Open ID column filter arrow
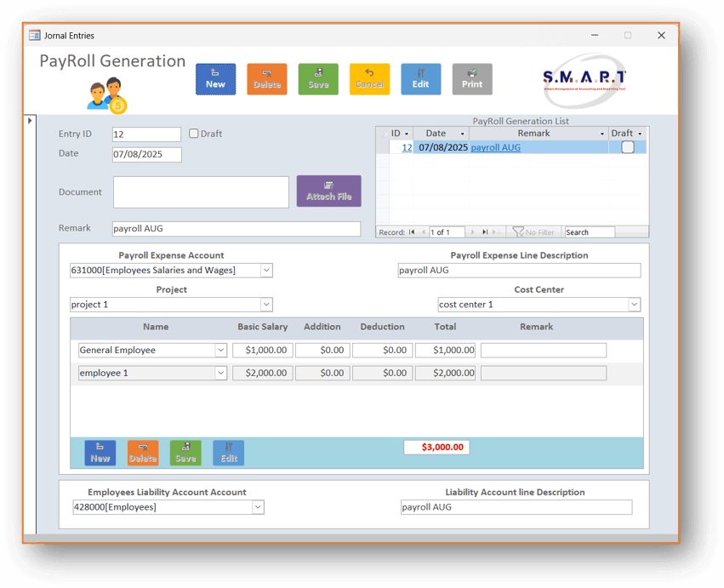724x588 pixels. (x=407, y=134)
